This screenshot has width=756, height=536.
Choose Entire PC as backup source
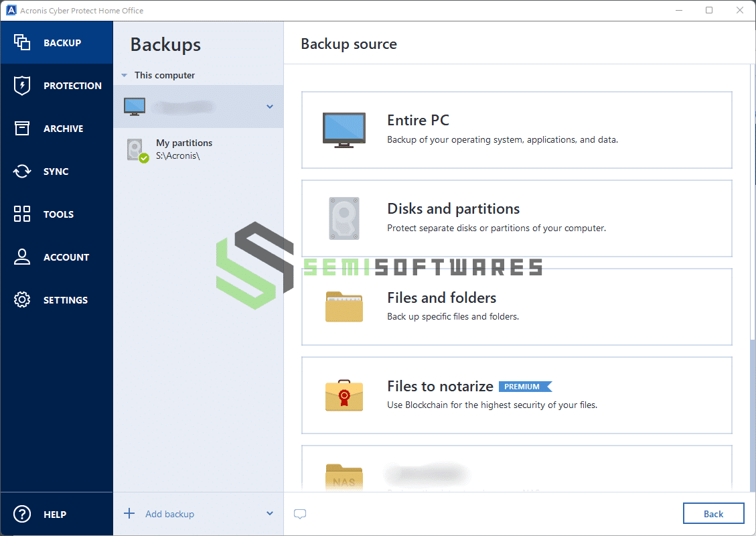tap(517, 130)
